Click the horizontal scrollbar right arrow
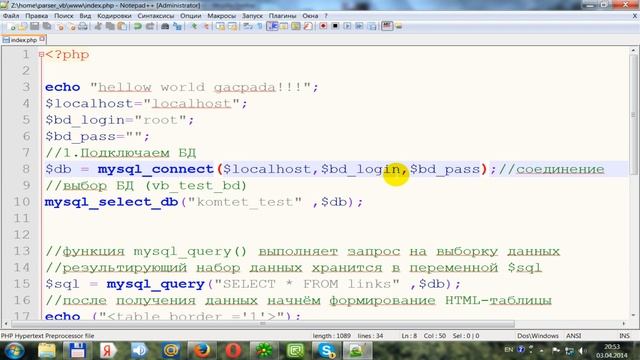The image size is (640, 360). click(x=624, y=324)
